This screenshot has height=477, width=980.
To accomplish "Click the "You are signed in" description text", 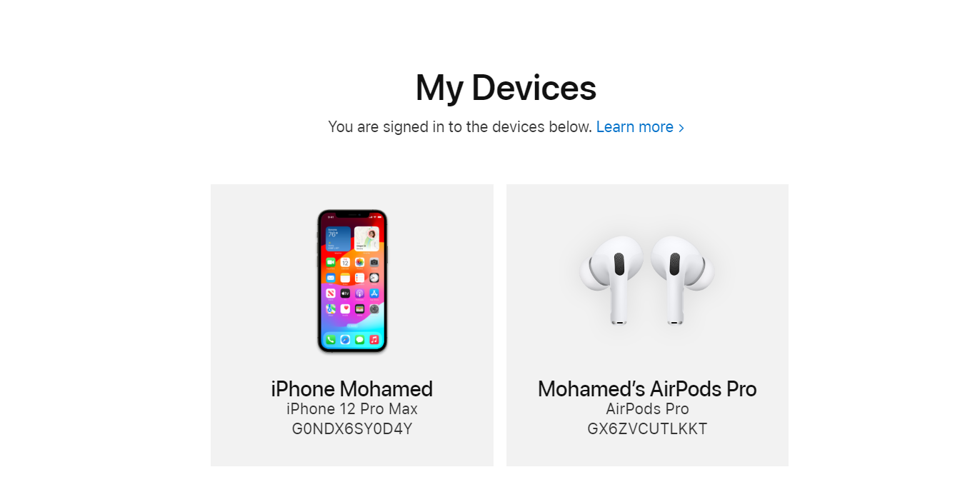I will (460, 127).
